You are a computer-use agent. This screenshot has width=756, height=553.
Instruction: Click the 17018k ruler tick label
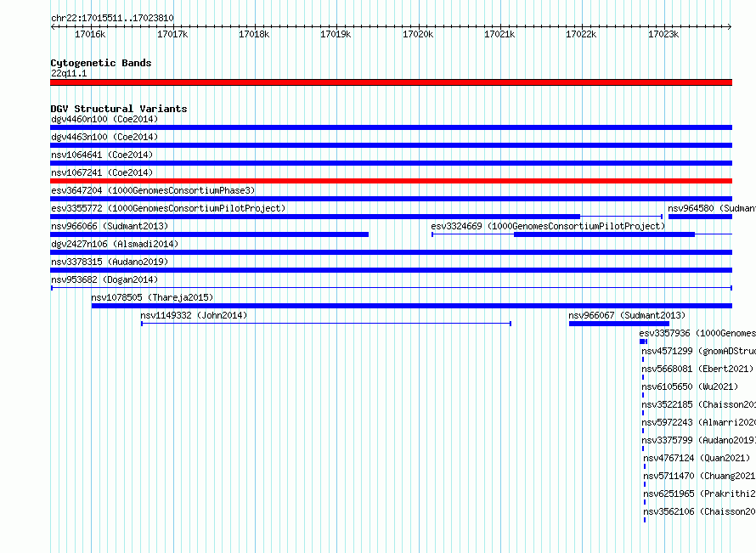pyautogui.click(x=254, y=34)
